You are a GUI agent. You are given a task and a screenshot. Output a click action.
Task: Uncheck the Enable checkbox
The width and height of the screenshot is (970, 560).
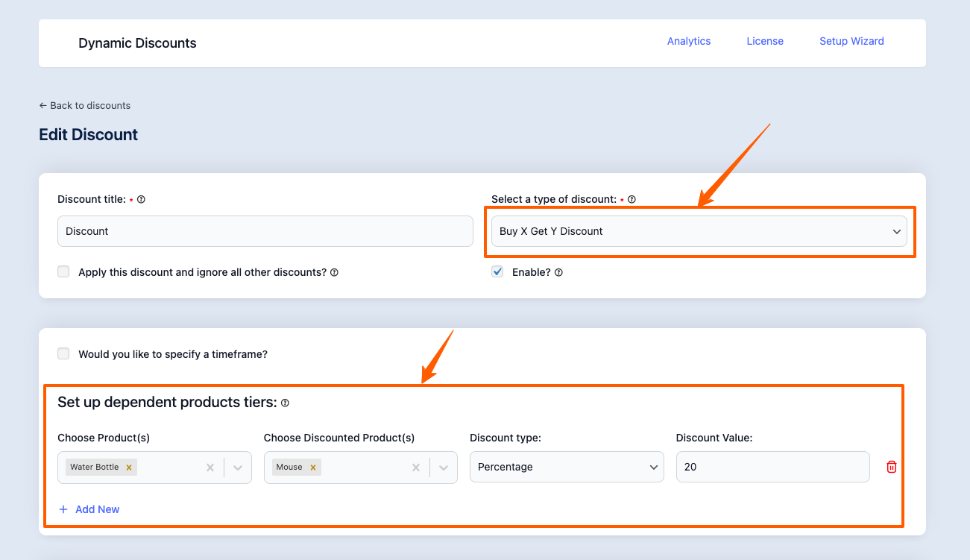pos(497,272)
